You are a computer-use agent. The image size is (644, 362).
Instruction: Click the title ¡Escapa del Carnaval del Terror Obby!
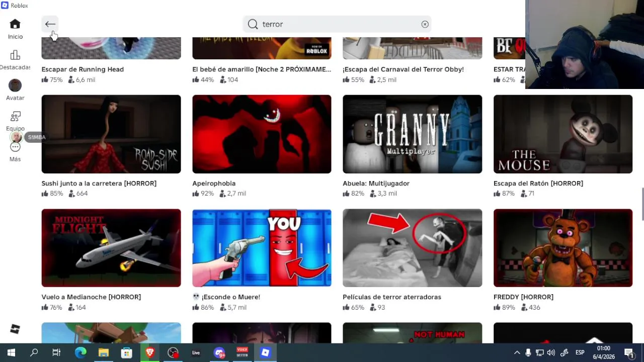(x=403, y=69)
